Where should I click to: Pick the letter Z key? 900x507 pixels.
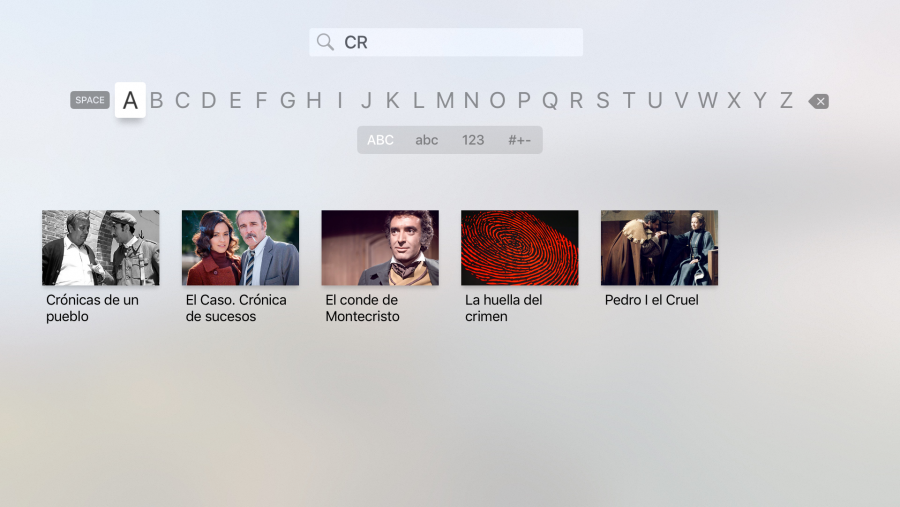(x=786, y=100)
